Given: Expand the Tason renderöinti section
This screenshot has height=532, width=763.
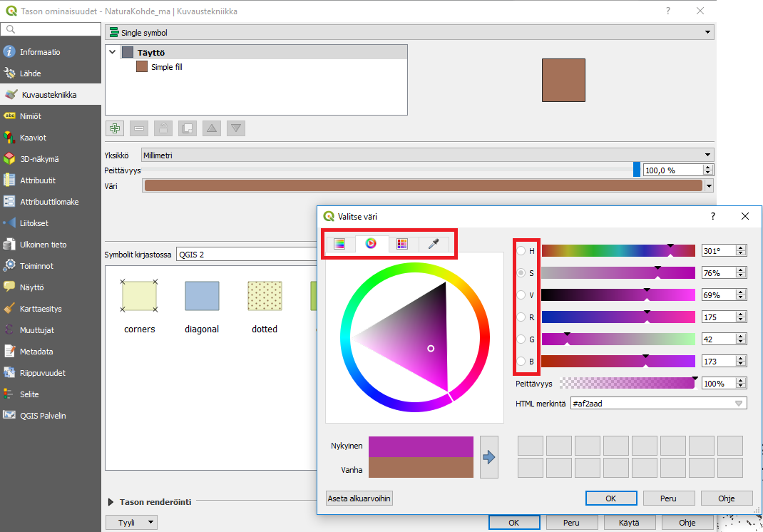Looking at the screenshot, I should pyautogui.click(x=112, y=502).
